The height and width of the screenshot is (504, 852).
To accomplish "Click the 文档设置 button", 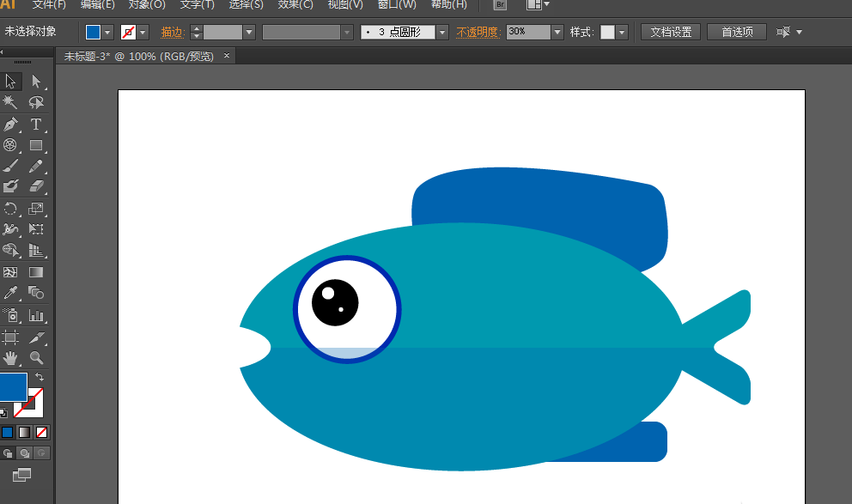I will click(671, 32).
